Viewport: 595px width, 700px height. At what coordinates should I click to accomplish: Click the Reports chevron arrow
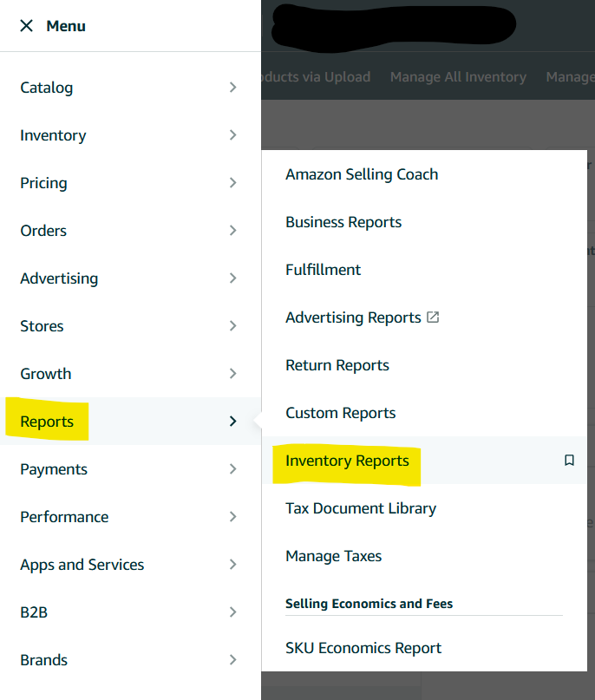[232, 422]
